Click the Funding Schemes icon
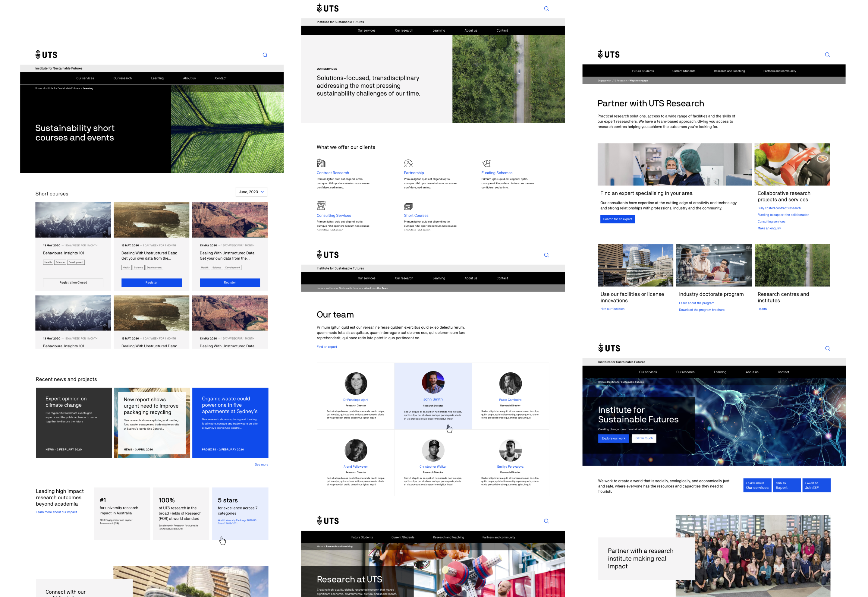Screen dimensions: 868x597 coord(486,163)
